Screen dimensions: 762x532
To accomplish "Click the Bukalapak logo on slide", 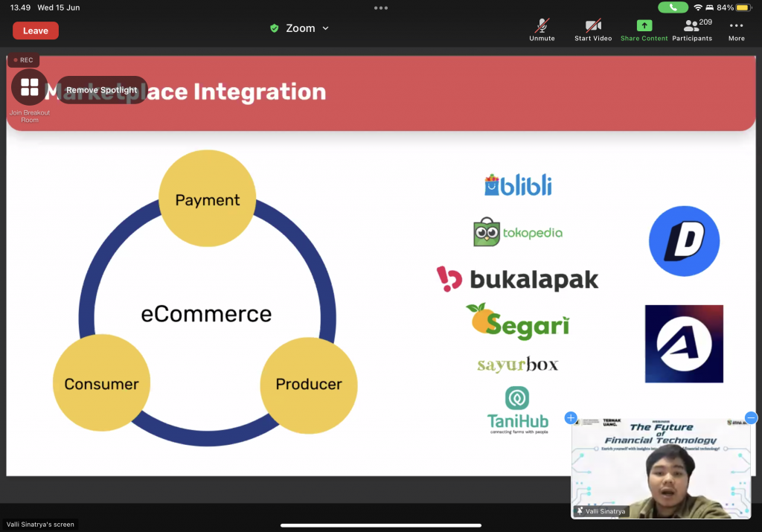I will coord(518,279).
